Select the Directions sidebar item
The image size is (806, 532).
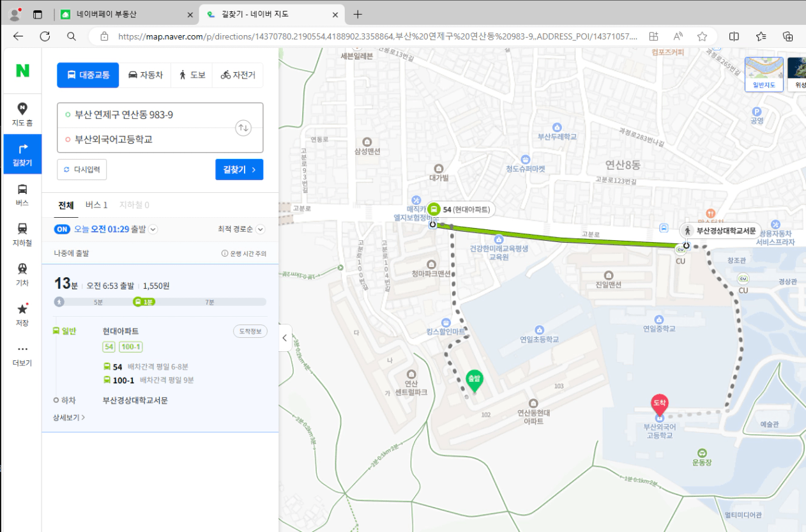pos(22,154)
